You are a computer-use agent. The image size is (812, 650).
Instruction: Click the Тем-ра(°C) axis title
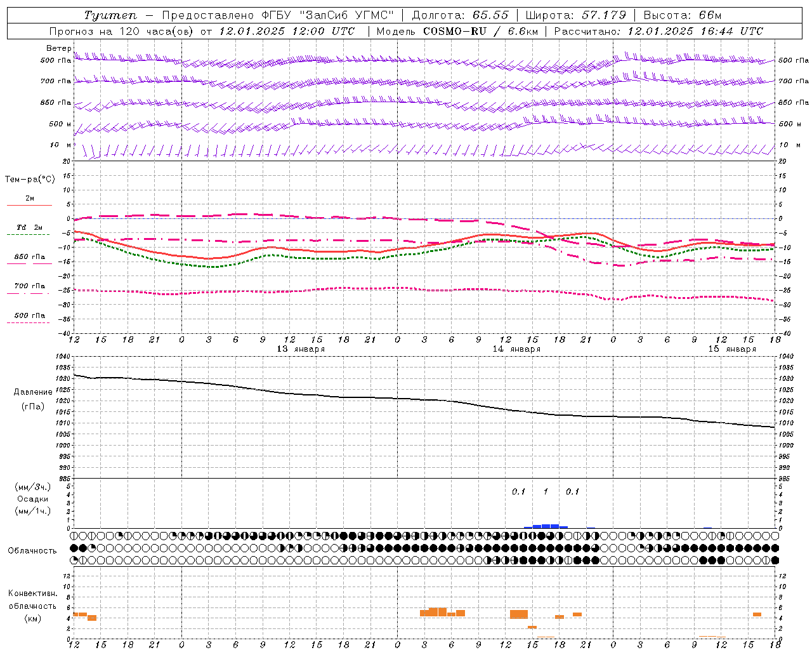point(30,180)
